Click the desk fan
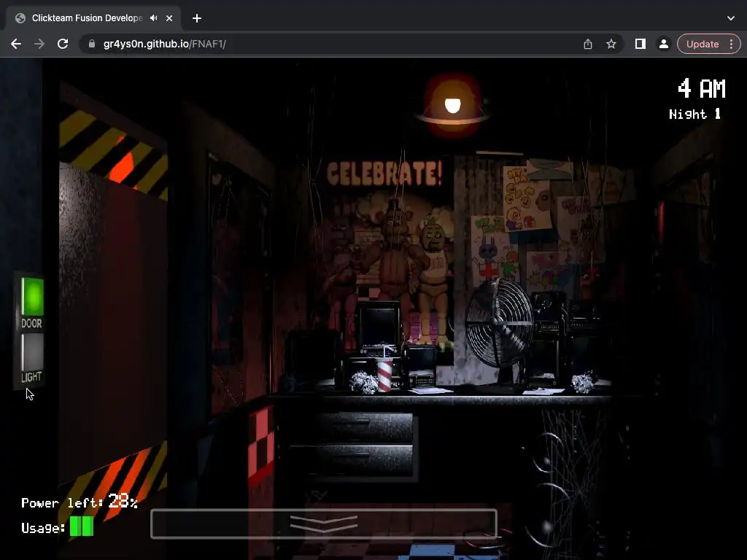Viewport: 747px width, 560px height. pos(499,323)
